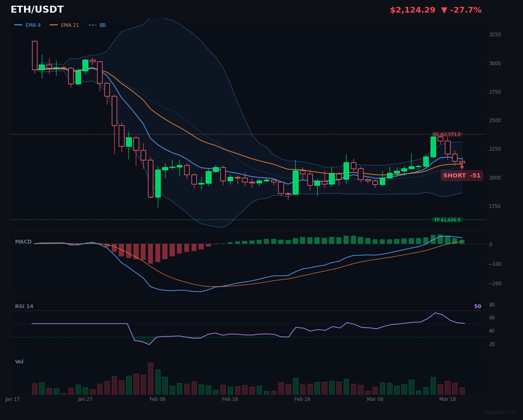Select the short entry arrow marker on the chart
This screenshot has width=523, height=420.
462,167
